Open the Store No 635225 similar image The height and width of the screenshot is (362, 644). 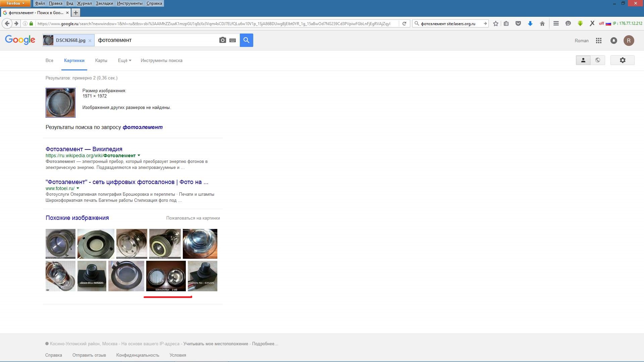click(202, 276)
